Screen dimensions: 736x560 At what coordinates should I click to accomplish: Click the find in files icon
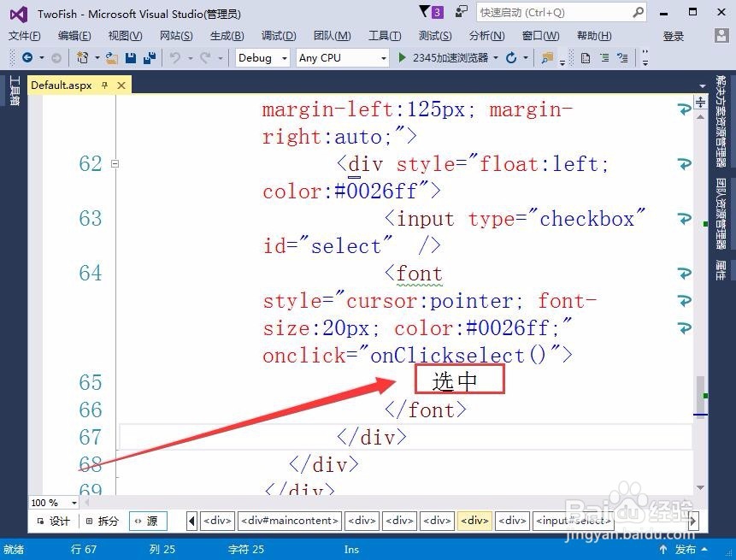pos(547,58)
